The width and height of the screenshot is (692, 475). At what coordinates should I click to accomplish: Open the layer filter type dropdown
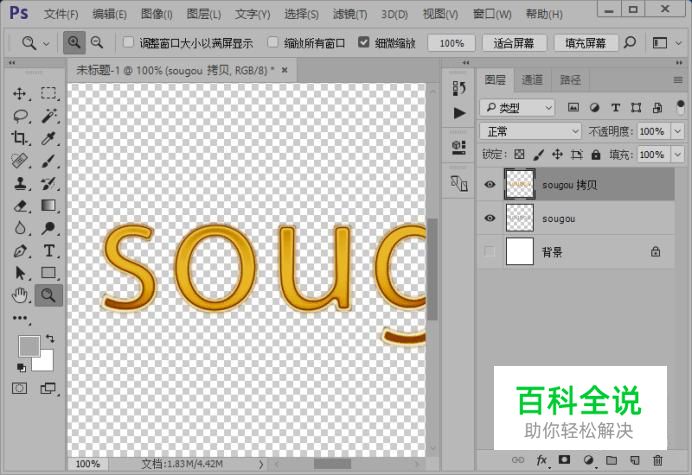tap(517, 107)
